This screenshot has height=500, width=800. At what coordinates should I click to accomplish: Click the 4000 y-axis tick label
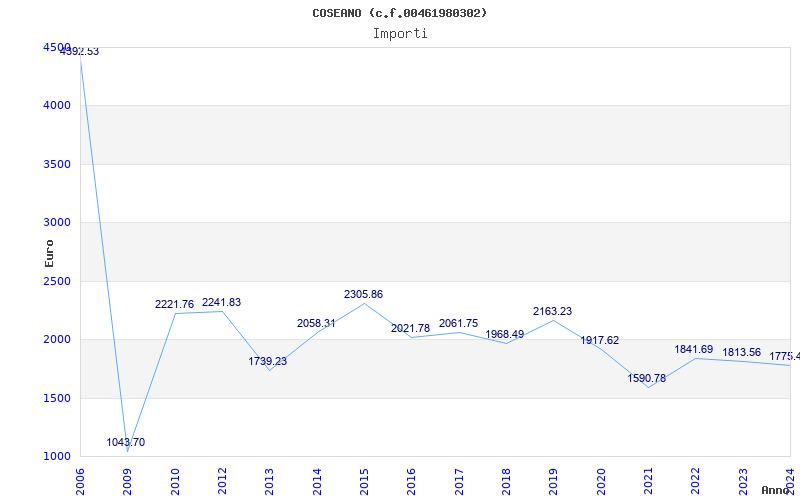pos(57,106)
